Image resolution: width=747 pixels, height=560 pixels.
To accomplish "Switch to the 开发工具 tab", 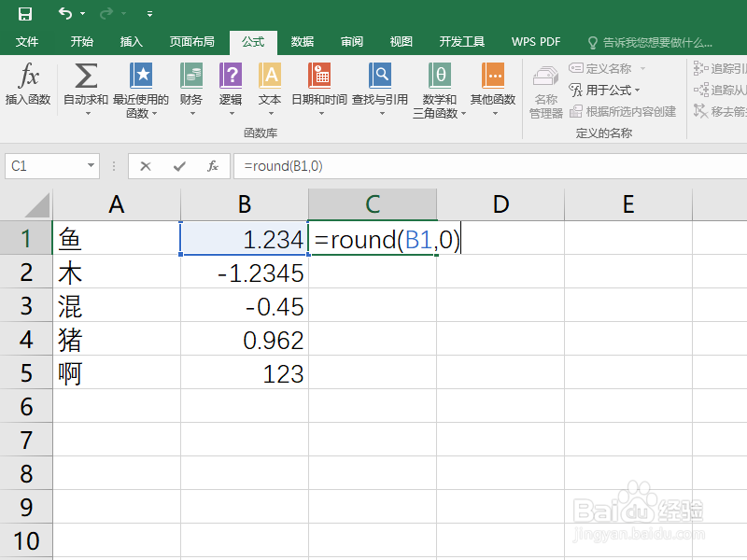I will pyautogui.click(x=461, y=42).
